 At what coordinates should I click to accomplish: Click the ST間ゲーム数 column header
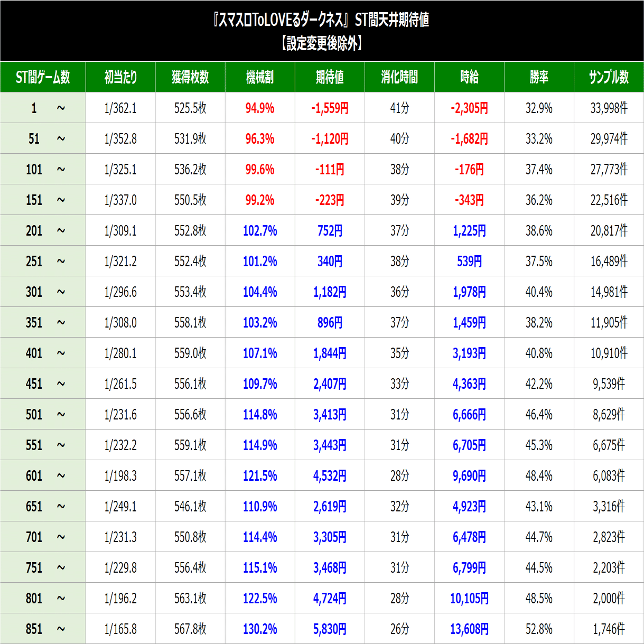[43, 77]
